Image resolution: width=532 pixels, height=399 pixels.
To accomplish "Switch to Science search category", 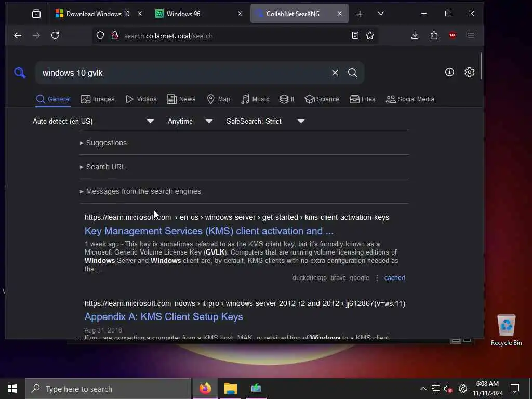I will coord(322,99).
